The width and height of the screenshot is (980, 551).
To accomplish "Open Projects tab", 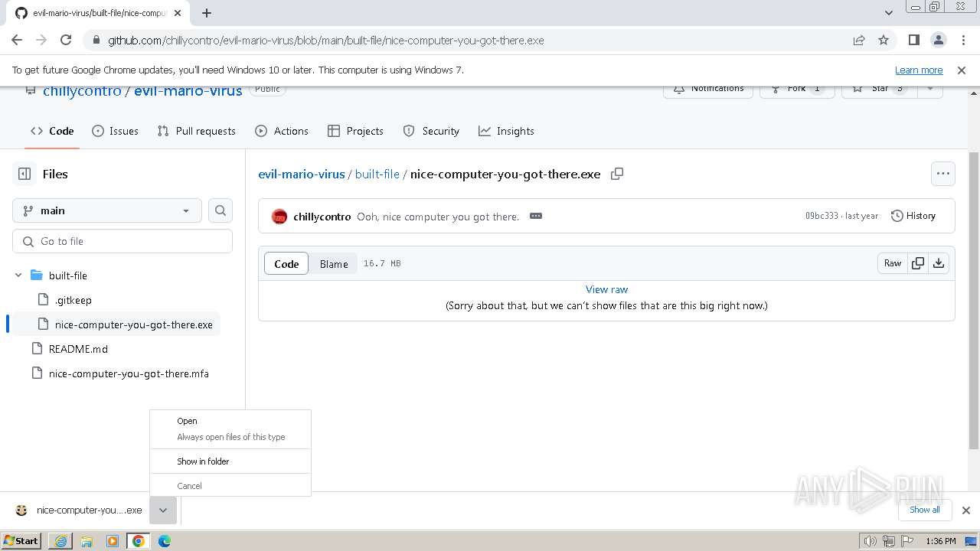I will click(355, 131).
